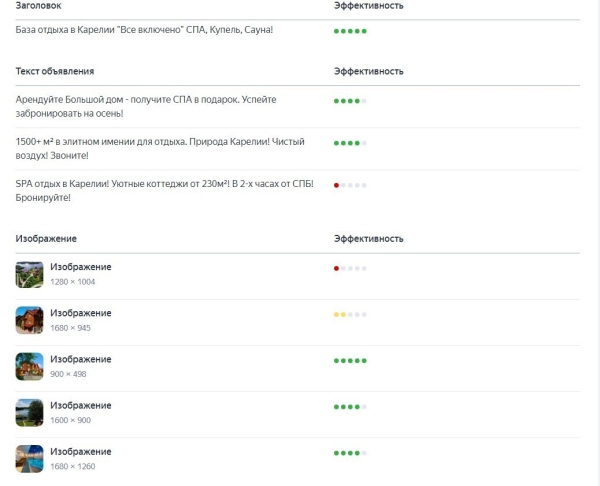This screenshot has height=486, width=600.
Task: Select ad text starting "Арендуйте Большой дом"
Action: pos(146,106)
